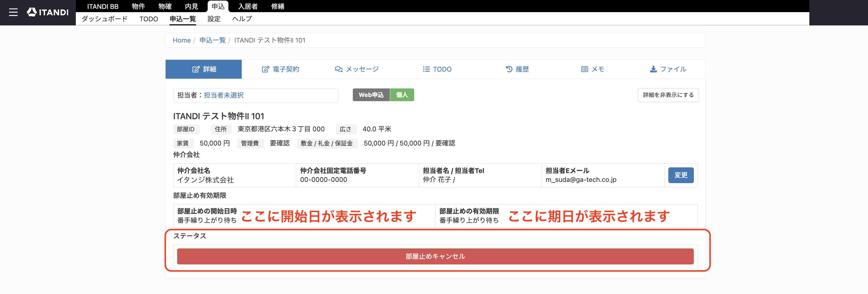Click the ステータス heading

tap(189, 236)
